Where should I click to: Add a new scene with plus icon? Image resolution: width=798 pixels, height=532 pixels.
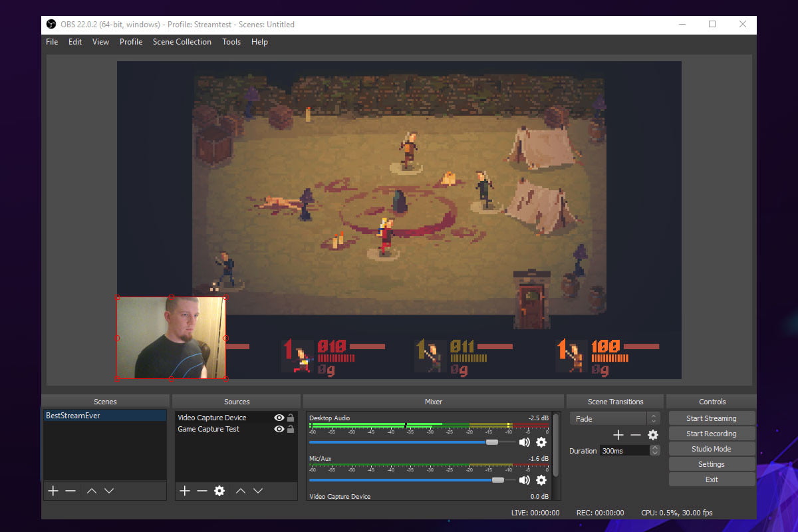(x=53, y=491)
